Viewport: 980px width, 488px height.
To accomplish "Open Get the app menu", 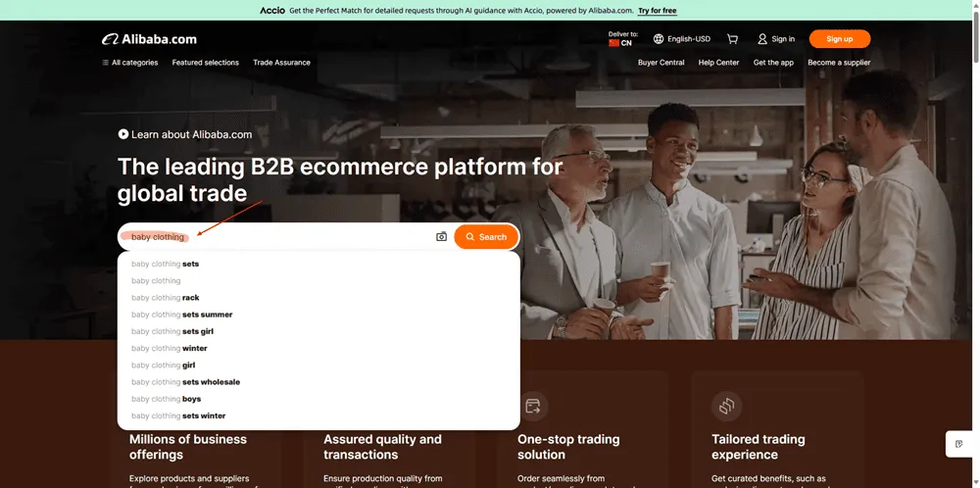I will pos(773,63).
